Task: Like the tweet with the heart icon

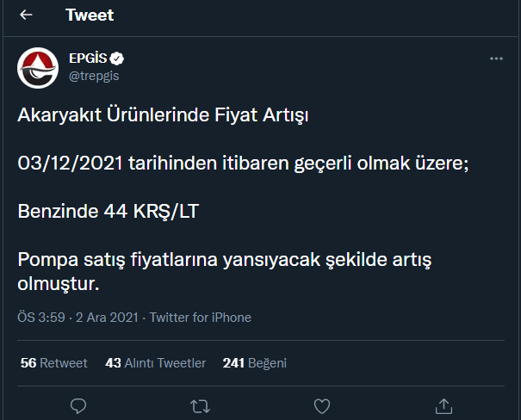Action: [x=321, y=405]
